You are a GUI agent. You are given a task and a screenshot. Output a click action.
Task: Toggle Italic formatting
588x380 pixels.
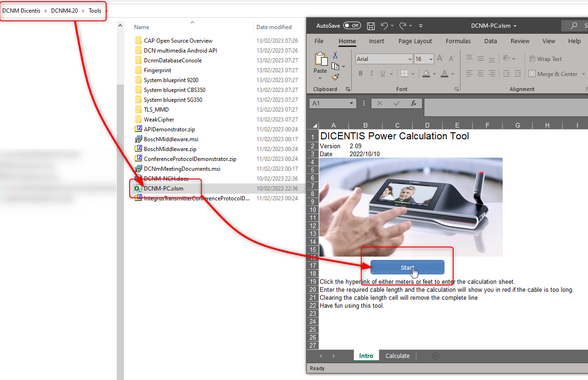click(372, 74)
